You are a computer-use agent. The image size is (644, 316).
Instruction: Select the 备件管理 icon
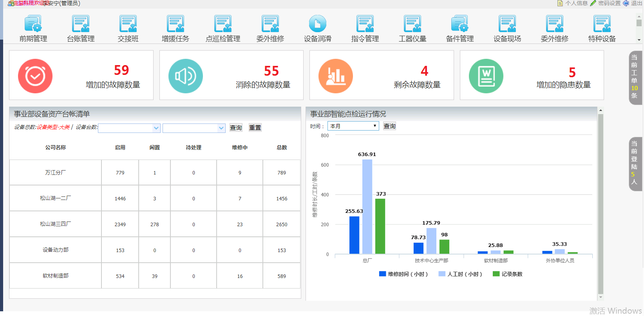click(460, 24)
